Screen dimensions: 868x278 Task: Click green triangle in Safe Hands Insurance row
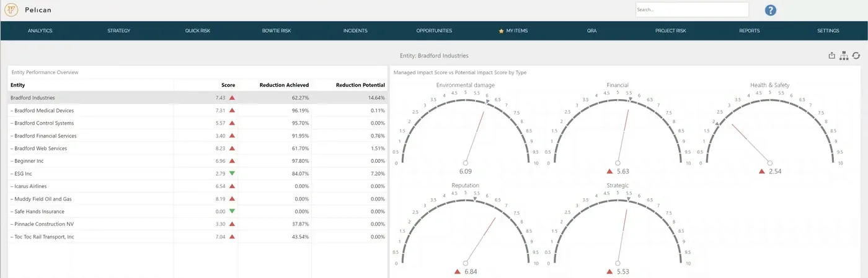pyautogui.click(x=232, y=211)
